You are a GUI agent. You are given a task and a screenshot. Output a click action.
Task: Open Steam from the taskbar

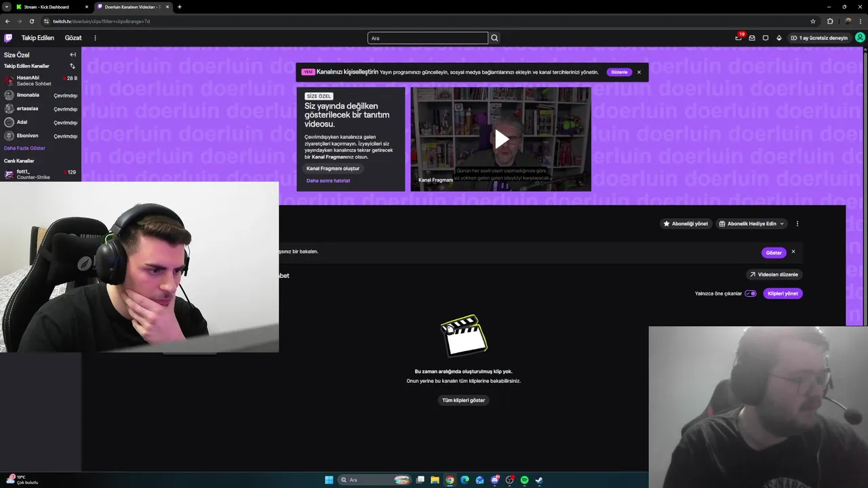point(539,480)
